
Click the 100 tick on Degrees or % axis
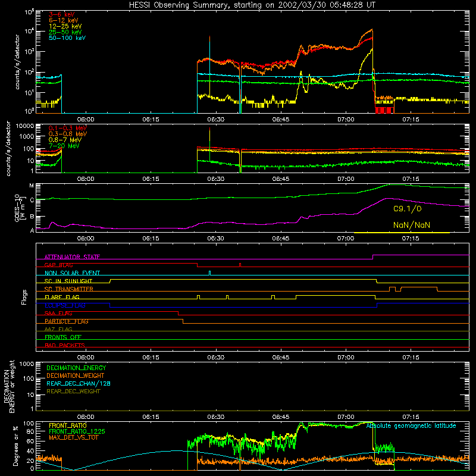click(x=29, y=423)
